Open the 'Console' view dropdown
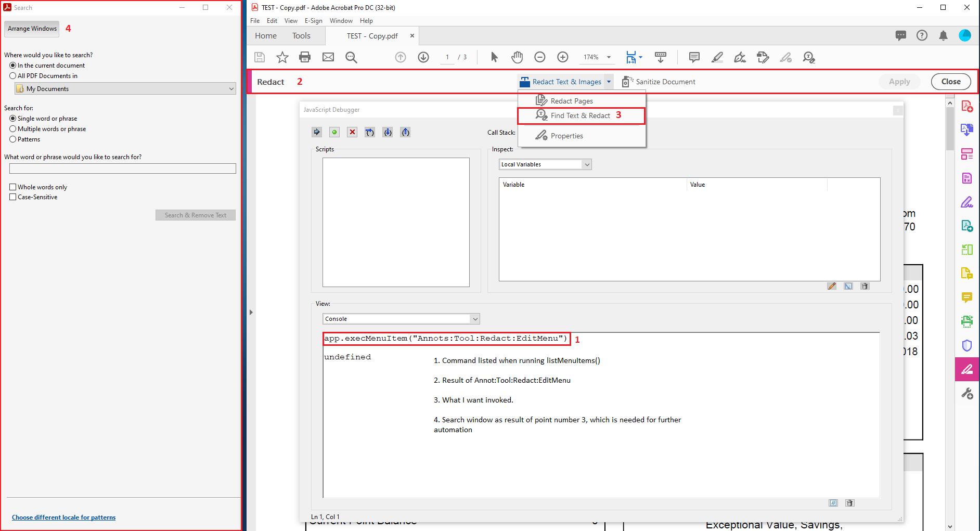This screenshot has width=980, height=531. click(x=401, y=319)
